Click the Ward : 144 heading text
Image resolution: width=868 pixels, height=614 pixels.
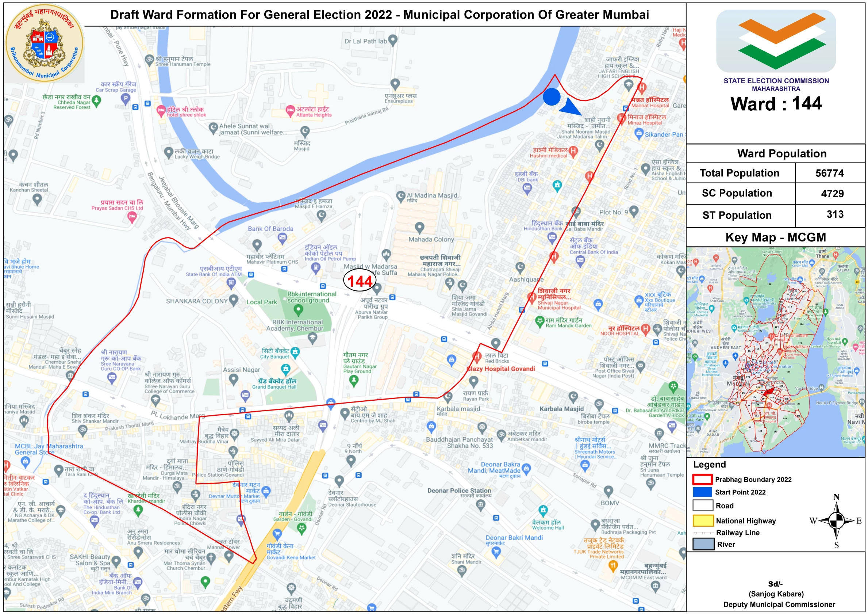pyautogui.click(x=776, y=104)
